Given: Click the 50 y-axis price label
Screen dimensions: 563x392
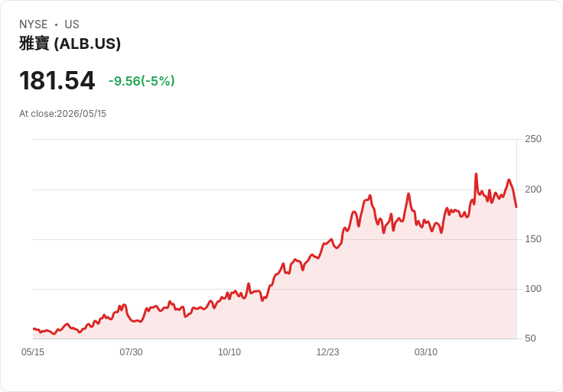Looking at the screenshot, I should point(530,339).
